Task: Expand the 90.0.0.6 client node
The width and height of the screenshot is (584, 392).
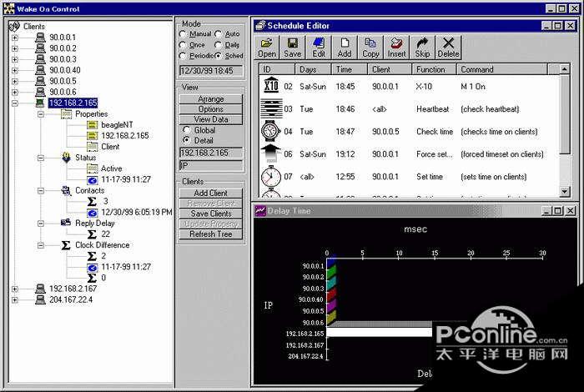Action: (x=14, y=92)
